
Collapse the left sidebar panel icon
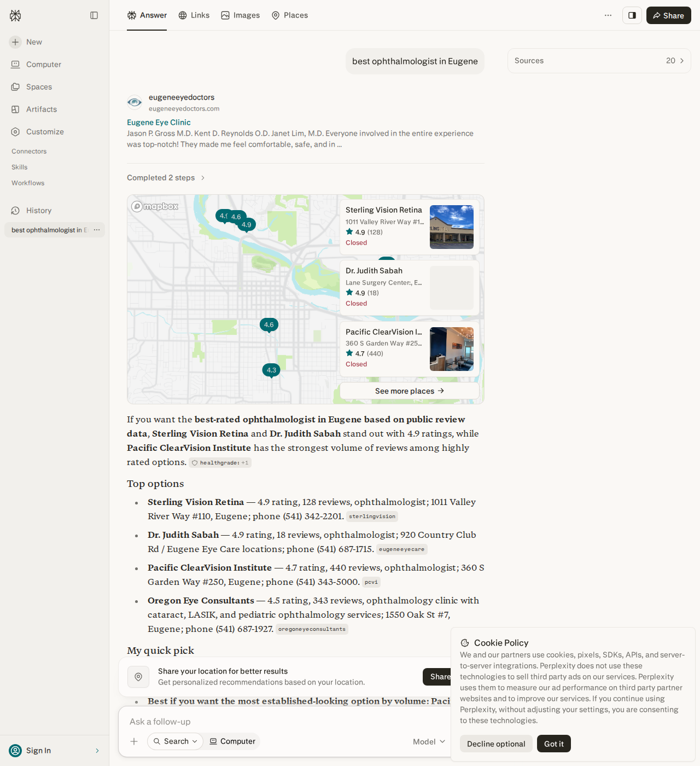pyautogui.click(x=94, y=15)
